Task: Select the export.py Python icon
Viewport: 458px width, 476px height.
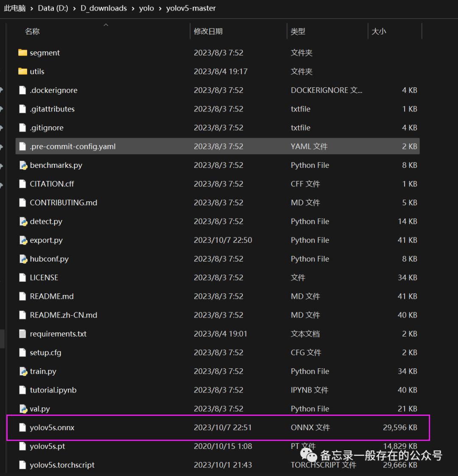Action: [23, 240]
